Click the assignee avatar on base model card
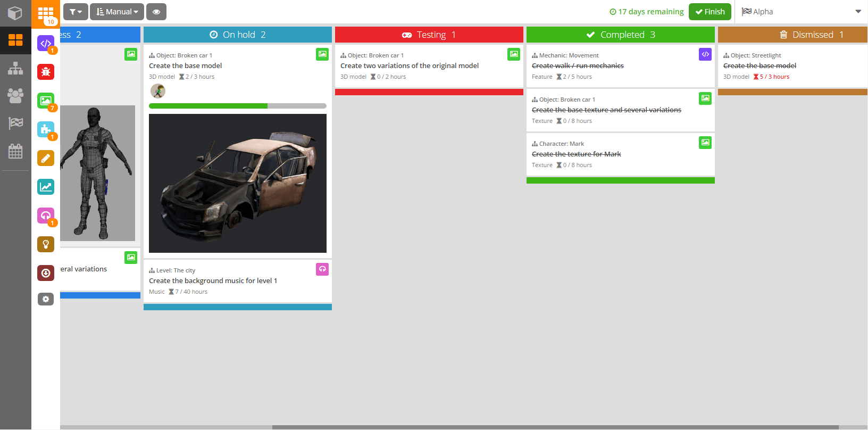The image size is (868, 430). pyautogui.click(x=158, y=91)
